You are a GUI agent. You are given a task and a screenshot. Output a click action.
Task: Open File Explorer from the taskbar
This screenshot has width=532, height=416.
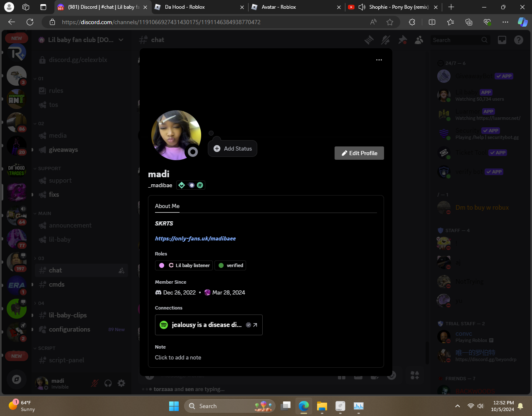[322, 406]
